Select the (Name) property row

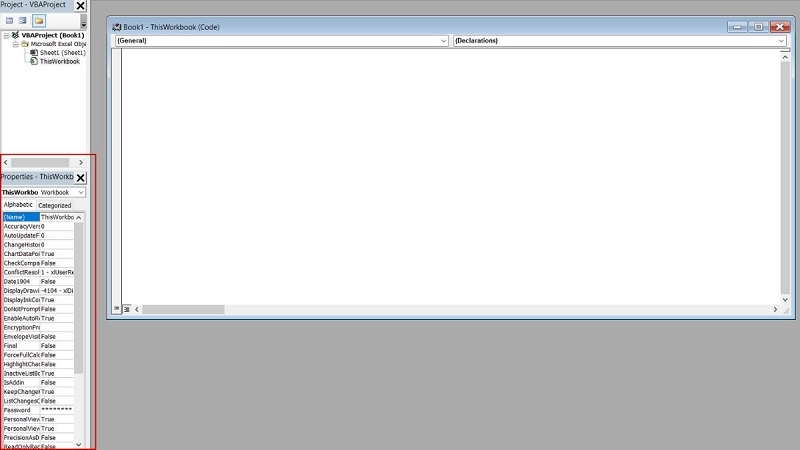click(x=38, y=217)
